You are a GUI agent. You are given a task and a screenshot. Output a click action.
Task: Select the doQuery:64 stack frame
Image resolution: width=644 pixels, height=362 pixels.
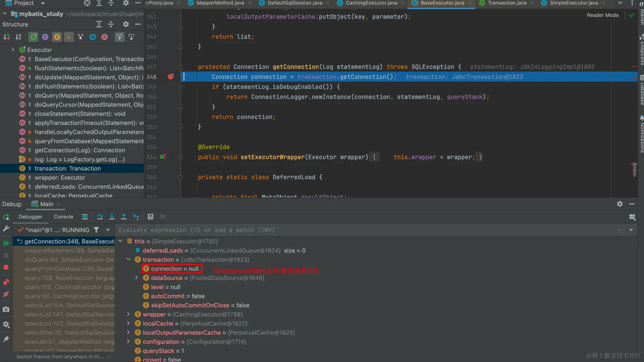tap(64, 260)
